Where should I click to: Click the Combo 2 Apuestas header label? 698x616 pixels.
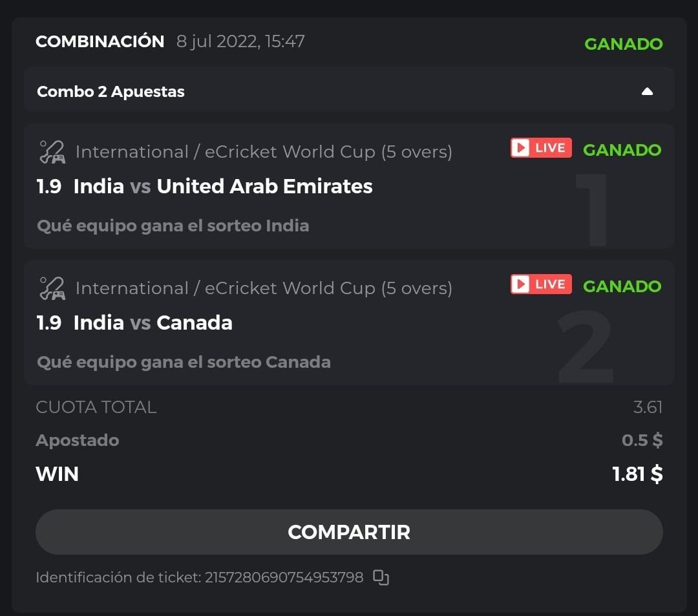[x=111, y=92]
